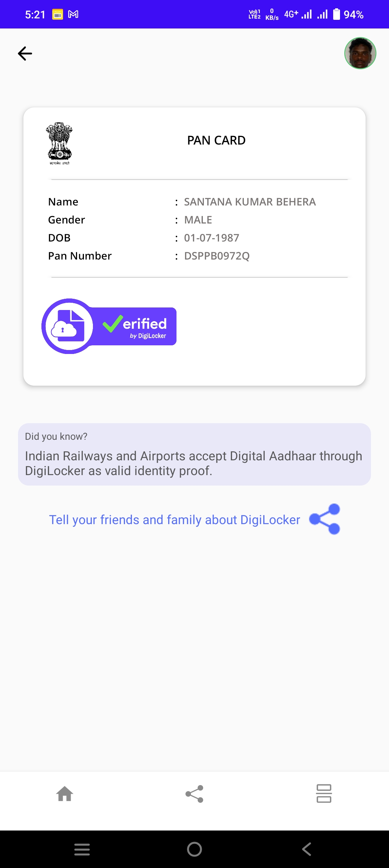Tap the blue share icon beside the invite text
389x868 pixels.
[325, 519]
